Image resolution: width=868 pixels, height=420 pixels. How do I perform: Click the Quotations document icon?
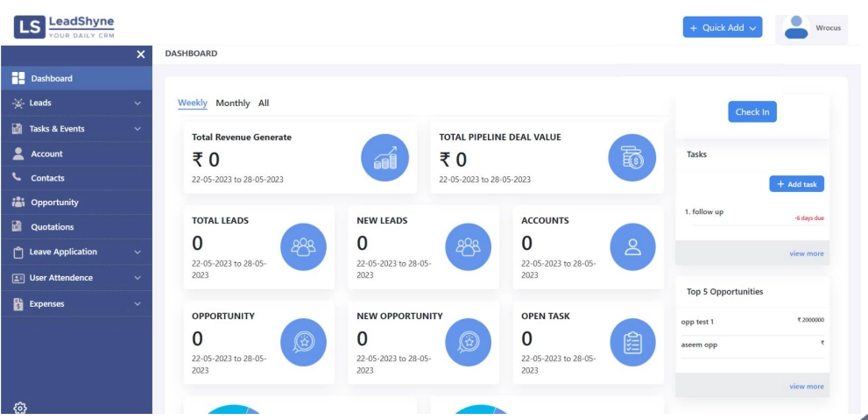18,226
